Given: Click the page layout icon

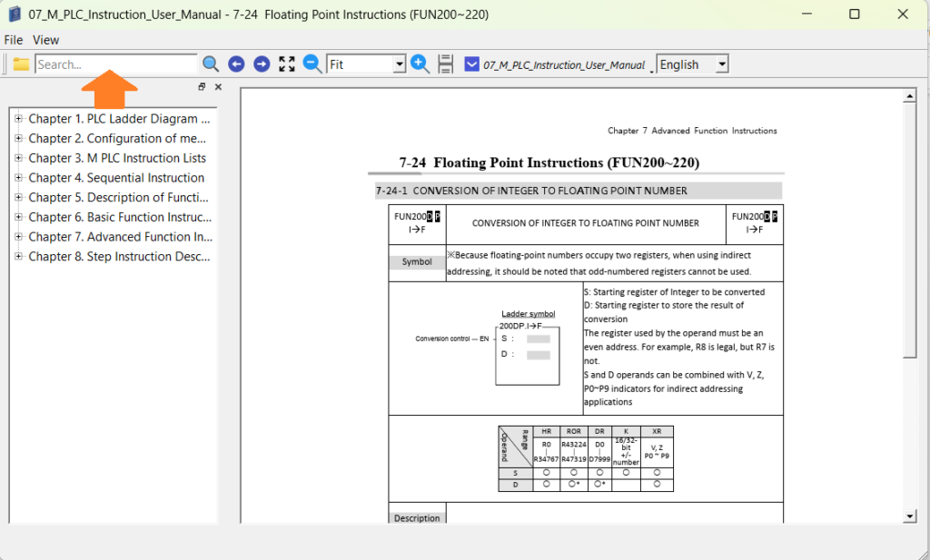Looking at the screenshot, I should (445, 64).
